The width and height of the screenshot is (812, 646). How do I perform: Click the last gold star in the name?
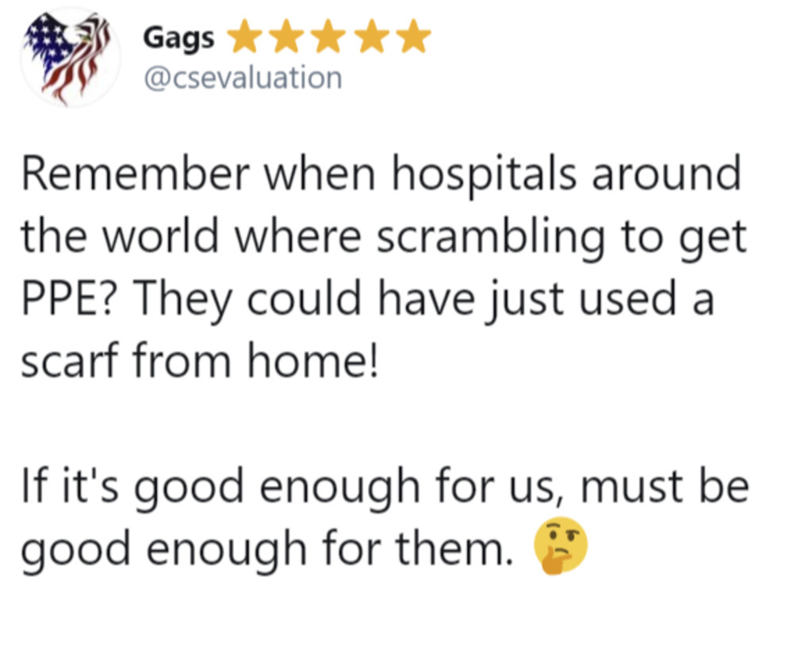(x=413, y=36)
